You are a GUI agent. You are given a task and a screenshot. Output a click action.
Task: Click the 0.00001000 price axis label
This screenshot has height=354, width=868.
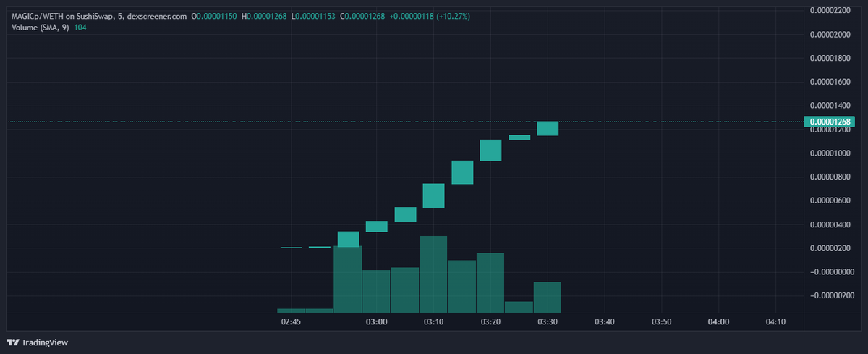pos(830,153)
